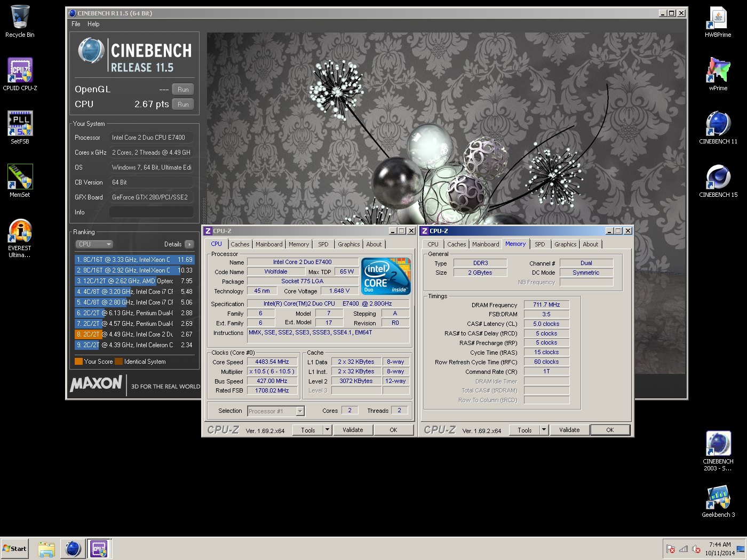Open Processor #1 selection dropdown
Viewport: 747px width, 560px height.
pos(276,411)
